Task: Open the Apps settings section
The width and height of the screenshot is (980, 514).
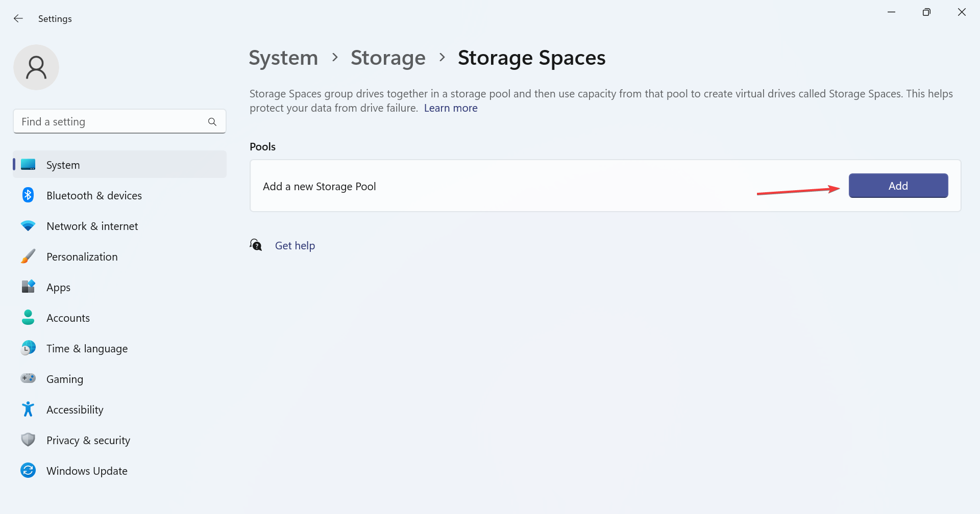Action: (58, 288)
